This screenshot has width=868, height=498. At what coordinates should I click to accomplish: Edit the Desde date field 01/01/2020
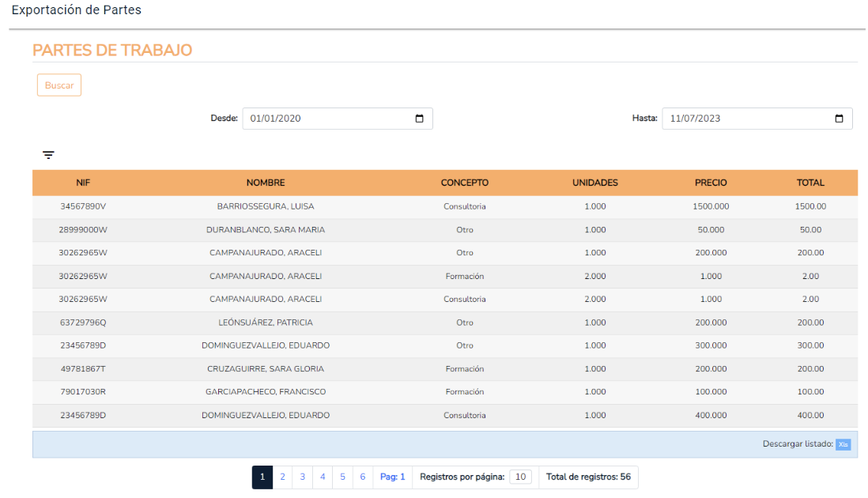point(338,119)
